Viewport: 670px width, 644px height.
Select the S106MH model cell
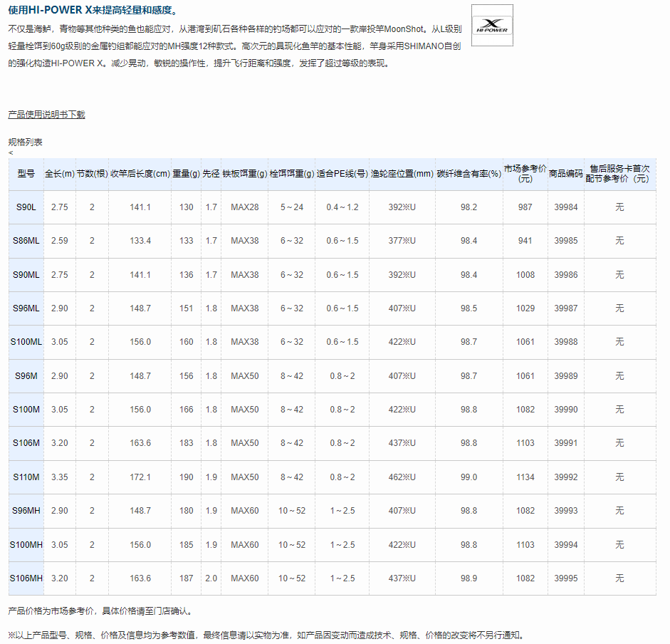[26, 578]
